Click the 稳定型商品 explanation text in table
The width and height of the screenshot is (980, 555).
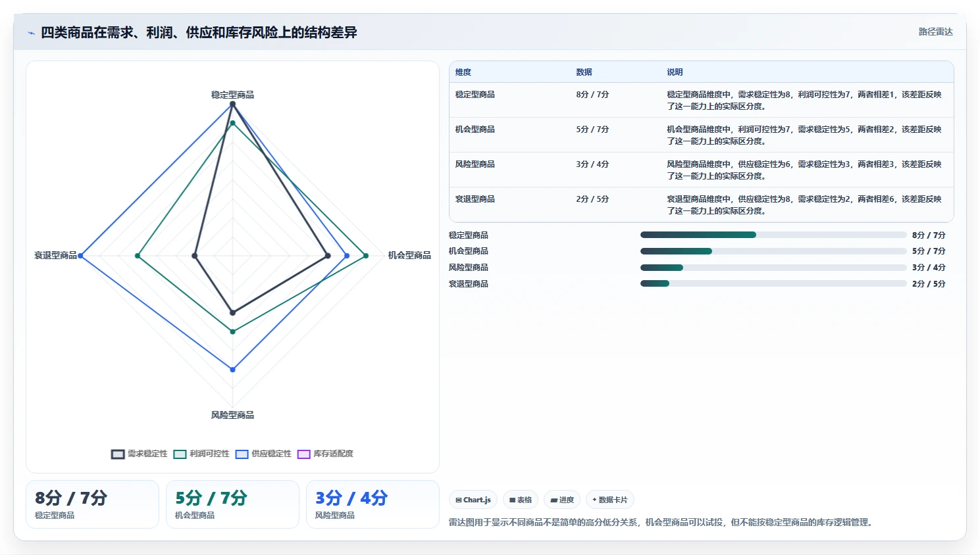pos(804,101)
